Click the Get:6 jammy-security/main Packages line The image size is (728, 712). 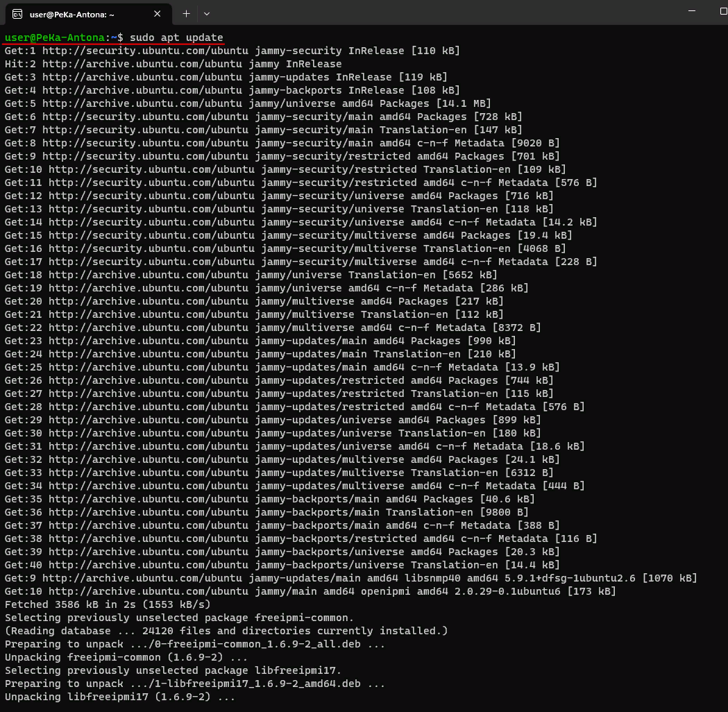[263, 117]
